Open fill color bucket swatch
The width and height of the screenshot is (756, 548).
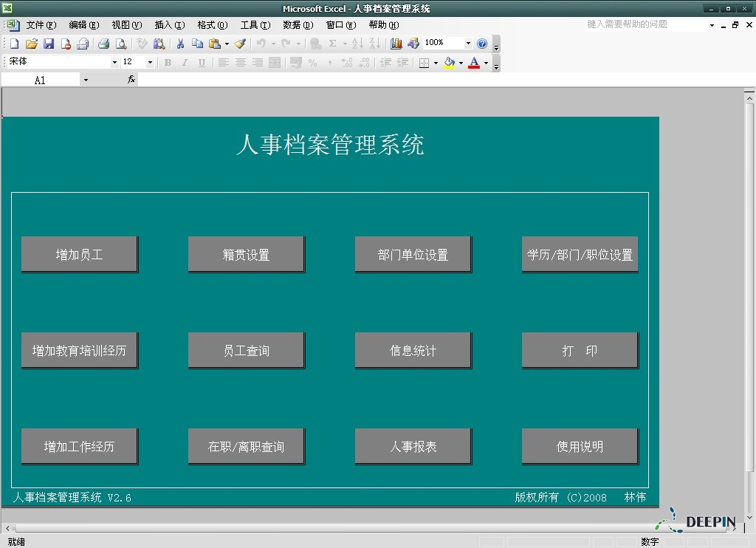[449, 63]
